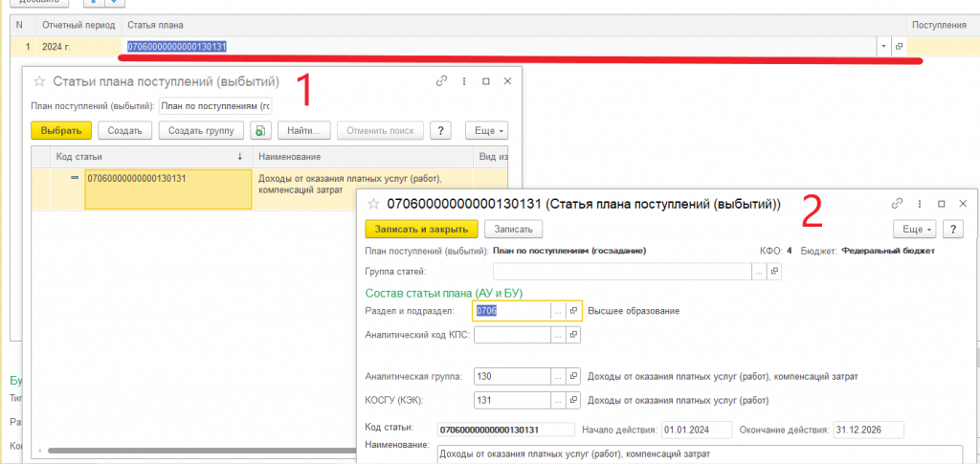Click Поступления column header
This screenshot has width=980, height=464.
click(943, 25)
